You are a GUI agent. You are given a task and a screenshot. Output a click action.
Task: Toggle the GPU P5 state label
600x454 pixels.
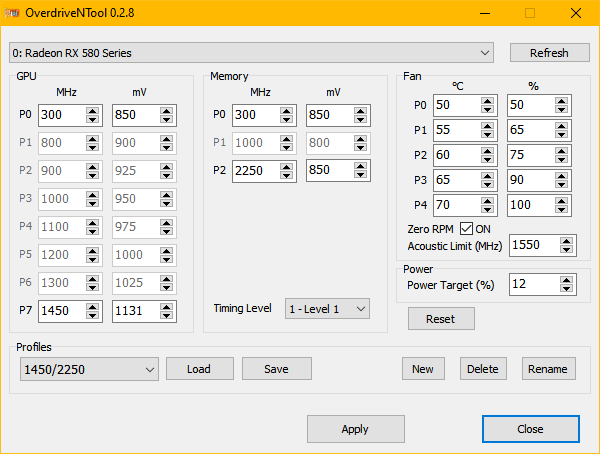coord(25,255)
